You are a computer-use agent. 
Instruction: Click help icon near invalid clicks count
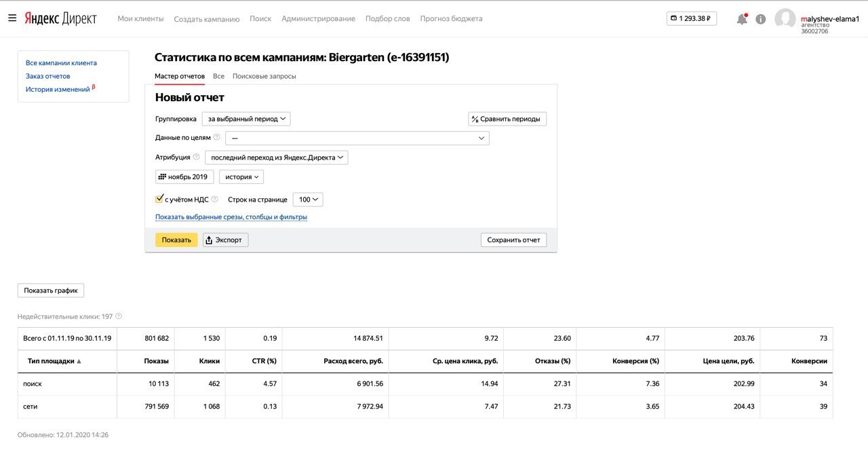119,316
